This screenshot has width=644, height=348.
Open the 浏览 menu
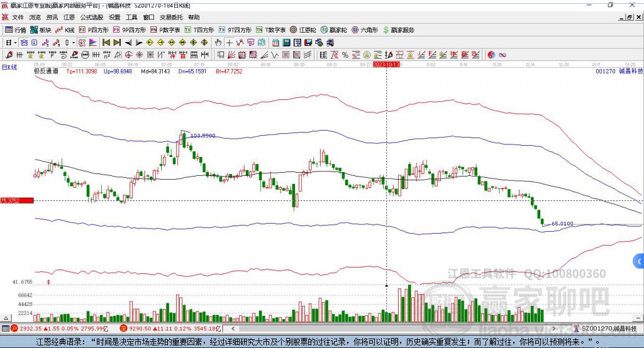coord(35,17)
